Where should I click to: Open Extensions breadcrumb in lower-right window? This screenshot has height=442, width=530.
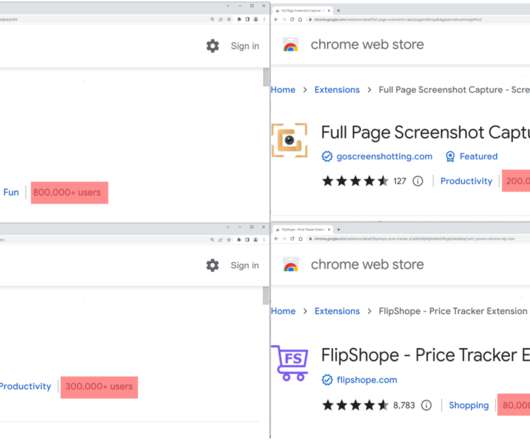(337, 311)
